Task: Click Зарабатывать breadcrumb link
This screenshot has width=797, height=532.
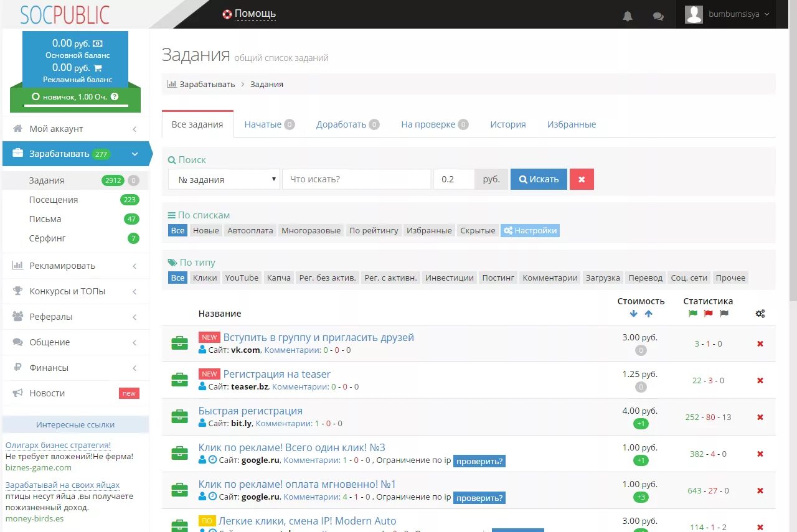Action: pyautogui.click(x=207, y=84)
